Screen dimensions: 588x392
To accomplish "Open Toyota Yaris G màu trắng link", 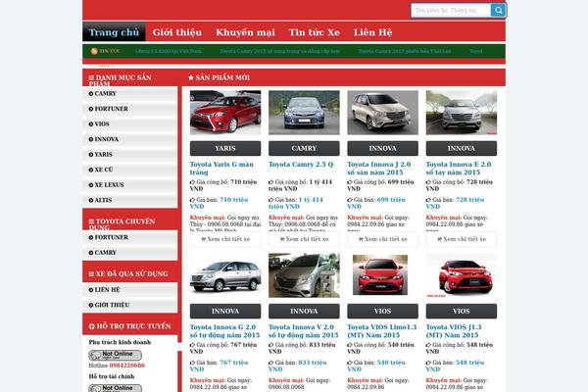I will [221, 169].
